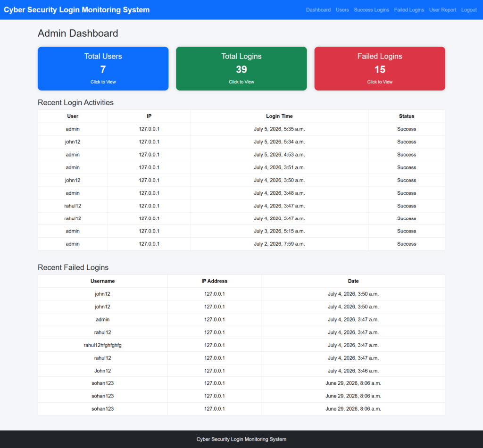
Task: Click IP 127.0.0.1 in the rahul12hfghfghfg row
Action: tap(215, 345)
